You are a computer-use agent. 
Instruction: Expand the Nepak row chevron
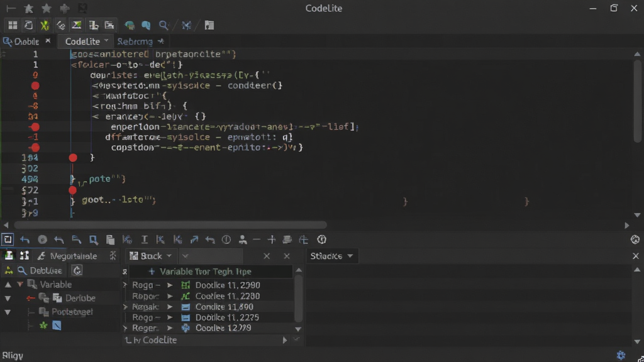click(x=125, y=307)
